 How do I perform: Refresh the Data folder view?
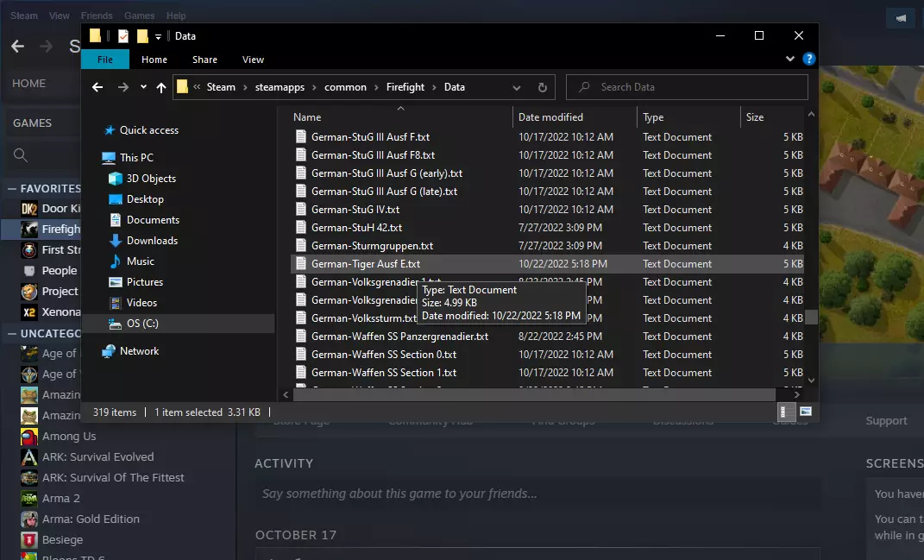click(x=542, y=87)
